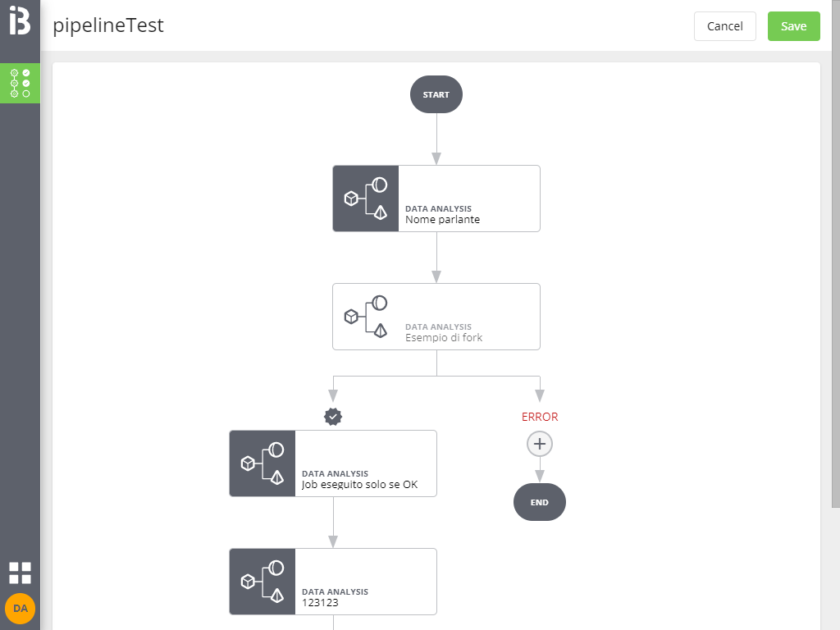The height and width of the screenshot is (630, 840).
Task: Click the checkmark badge above the OK branch
Action: coord(332,417)
